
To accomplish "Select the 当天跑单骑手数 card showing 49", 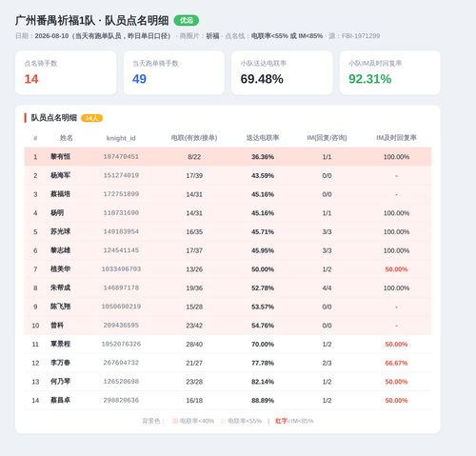I will [x=174, y=72].
